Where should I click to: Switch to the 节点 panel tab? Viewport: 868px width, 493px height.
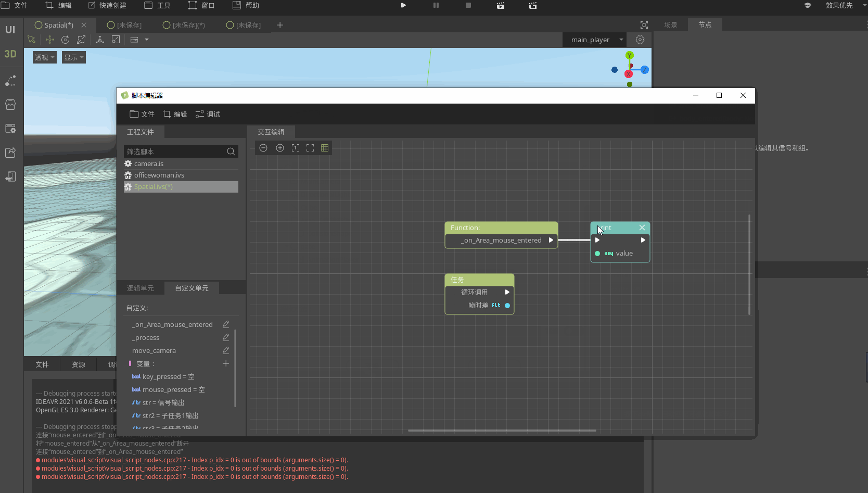[x=705, y=24]
